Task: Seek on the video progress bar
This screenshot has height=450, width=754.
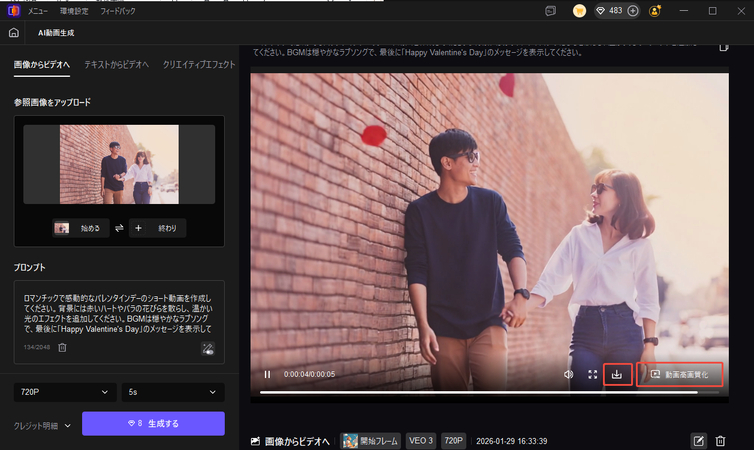Action: click(490, 392)
